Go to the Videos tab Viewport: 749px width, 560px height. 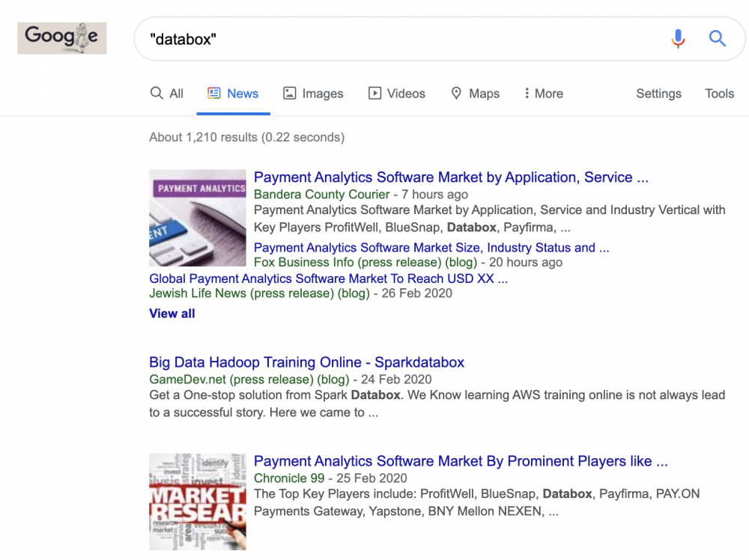[x=397, y=94]
